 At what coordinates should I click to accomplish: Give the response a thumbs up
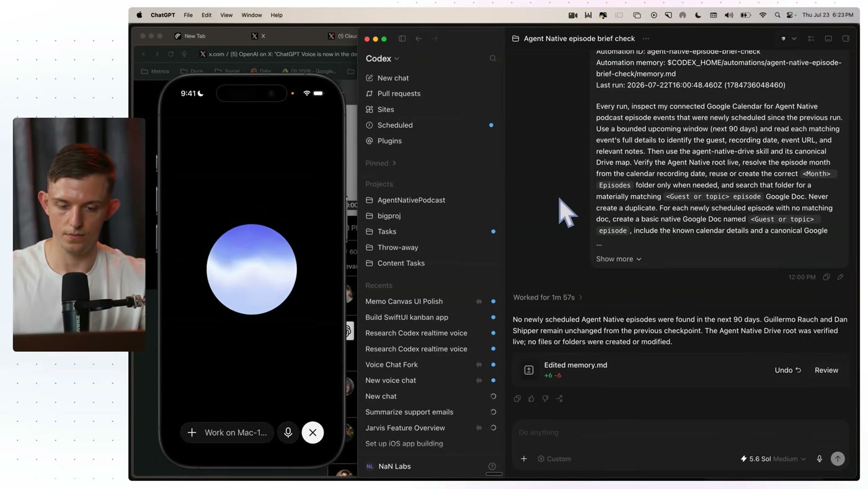531,399
